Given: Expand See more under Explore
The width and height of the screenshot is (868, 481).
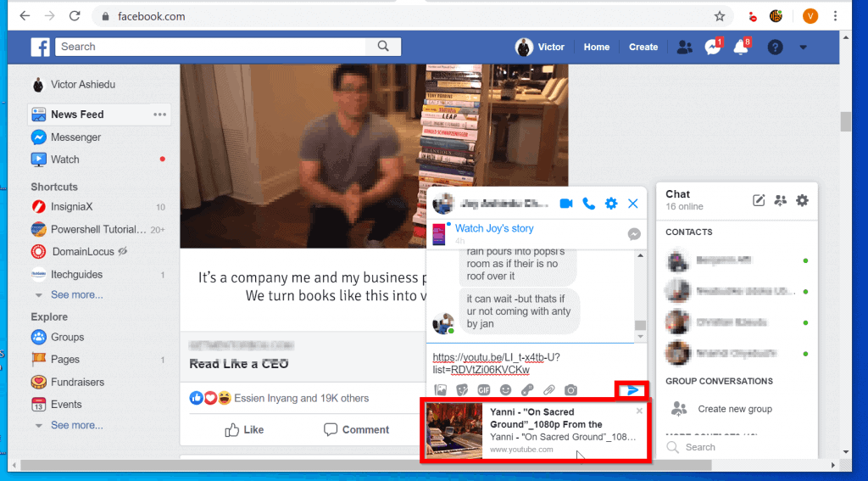Looking at the screenshot, I should tap(77, 425).
